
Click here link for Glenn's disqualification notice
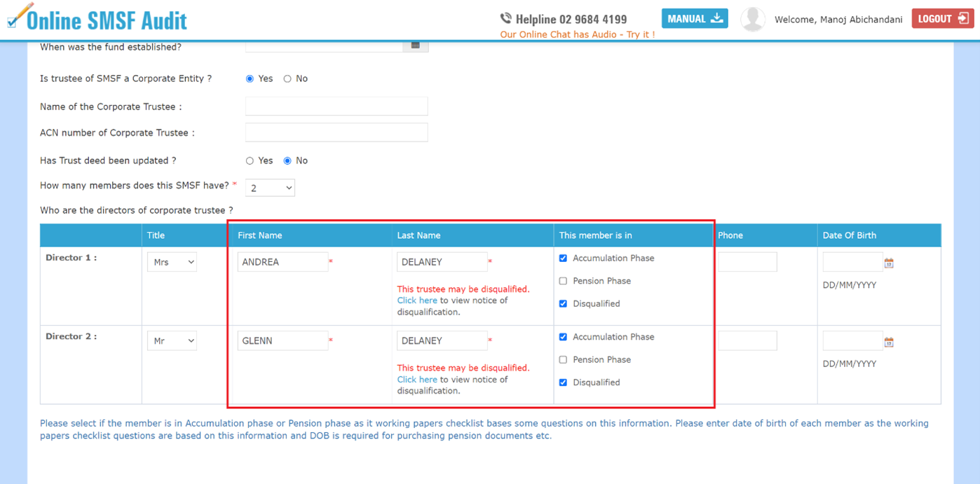[416, 380]
